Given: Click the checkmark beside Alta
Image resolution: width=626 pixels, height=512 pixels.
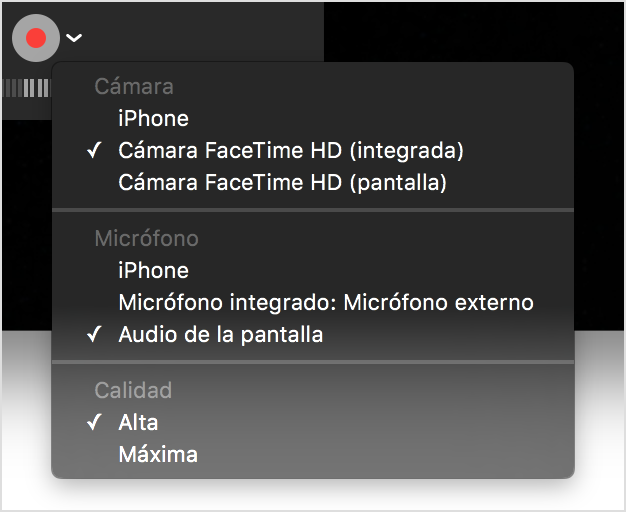Looking at the screenshot, I should coord(94,422).
